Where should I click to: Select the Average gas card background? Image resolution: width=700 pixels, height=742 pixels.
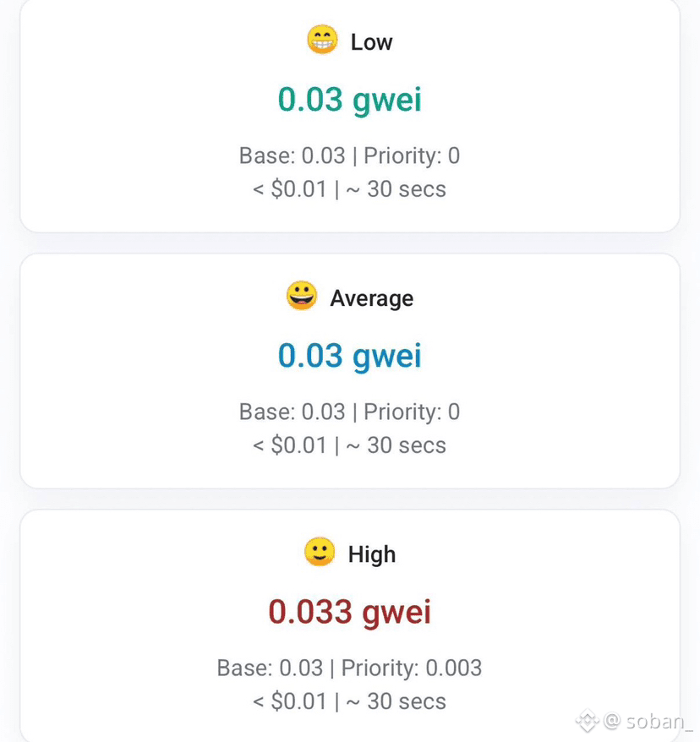pos(350,371)
